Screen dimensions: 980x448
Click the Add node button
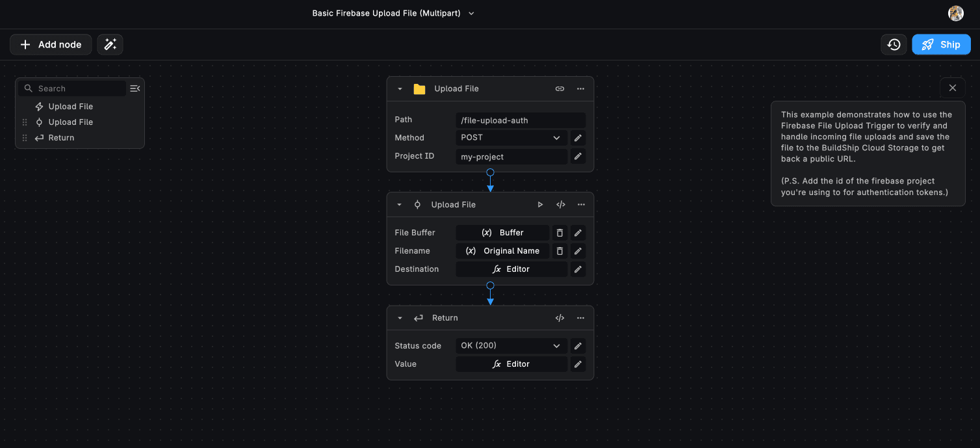50,44
